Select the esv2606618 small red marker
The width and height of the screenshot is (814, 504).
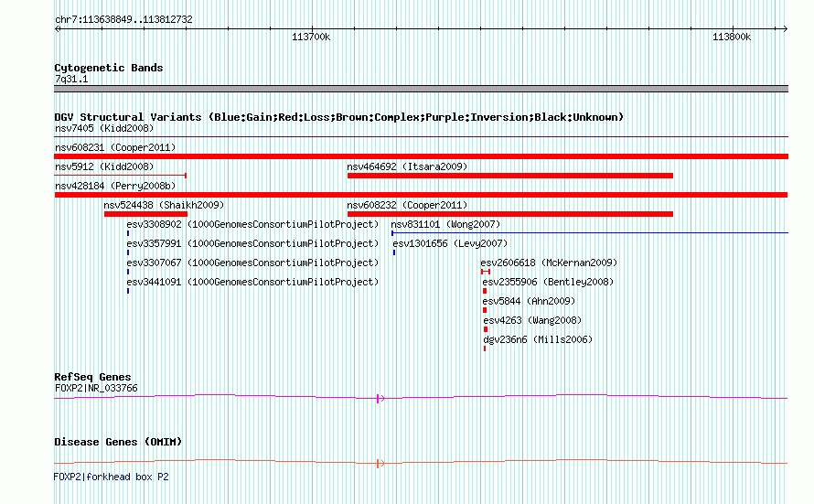pyautogui.click(x=486, y=272)
